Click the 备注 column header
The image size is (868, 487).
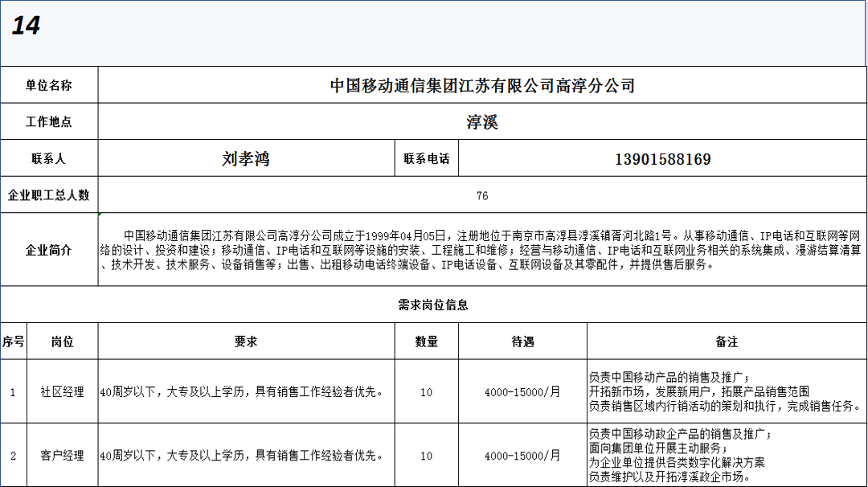tap(727, 342)
